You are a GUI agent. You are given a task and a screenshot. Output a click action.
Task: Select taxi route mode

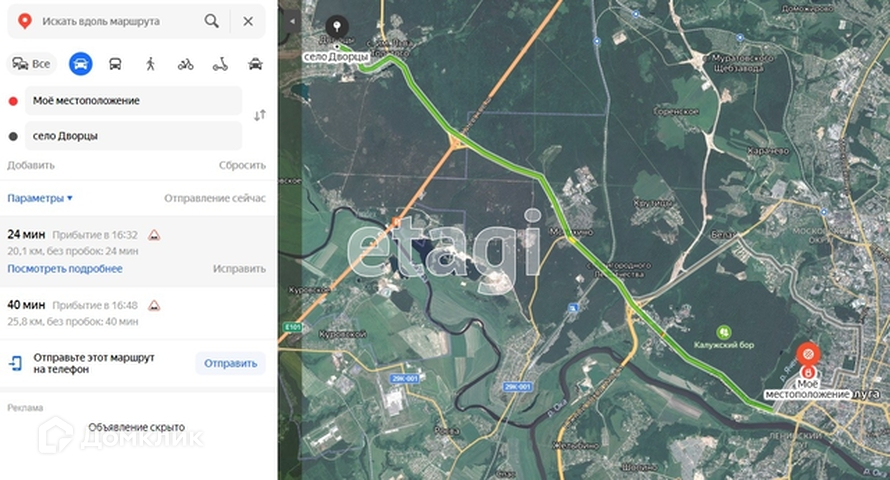[255, 64]
